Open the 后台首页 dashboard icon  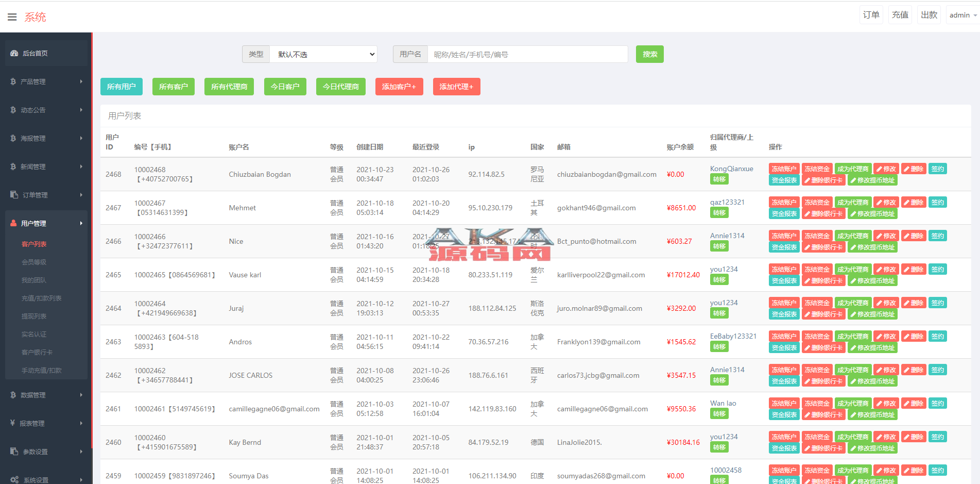tap(14, 53)
